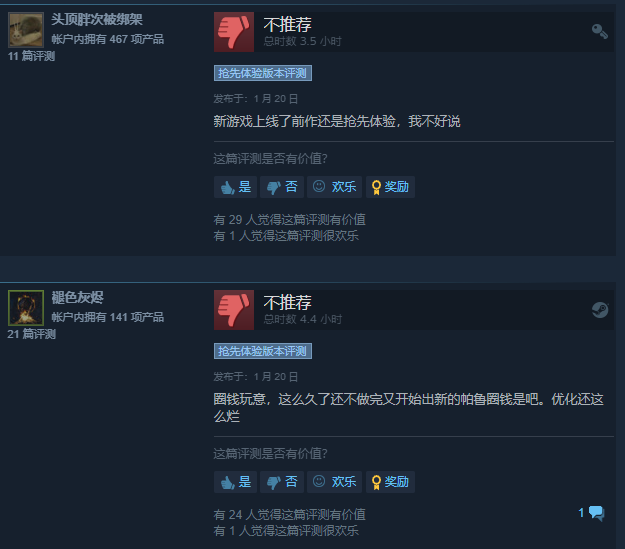The image size is (625, 549).
Task: Click the thumbs-down icon on second review
Action: pos(234,310)
